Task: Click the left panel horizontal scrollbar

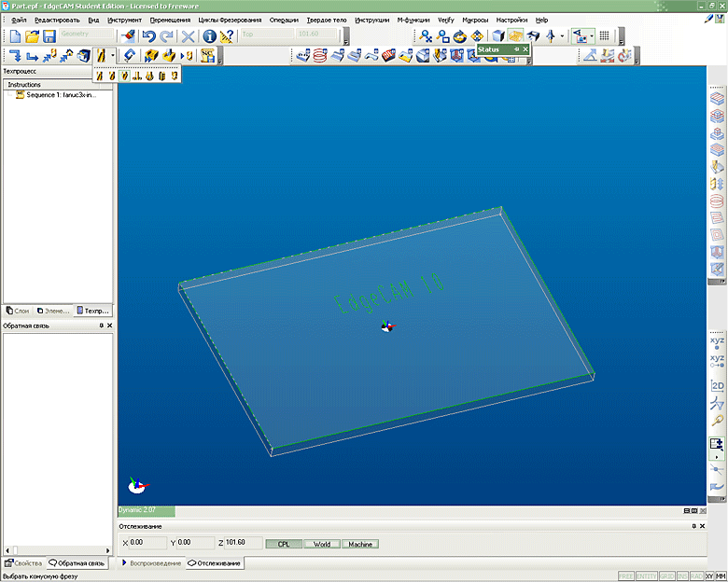Action: point(57,550)
